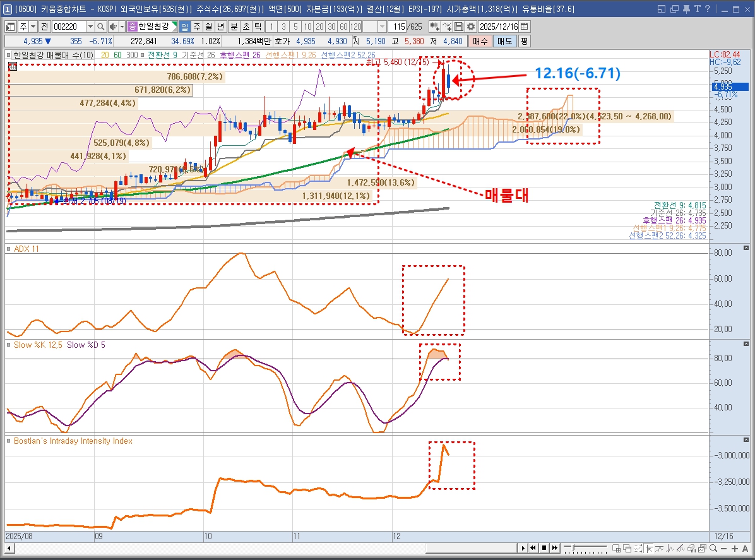Viewport: 755px width, 560px height.
Task: Click the date field 2025/12/16
Action: tap(498, 27)
